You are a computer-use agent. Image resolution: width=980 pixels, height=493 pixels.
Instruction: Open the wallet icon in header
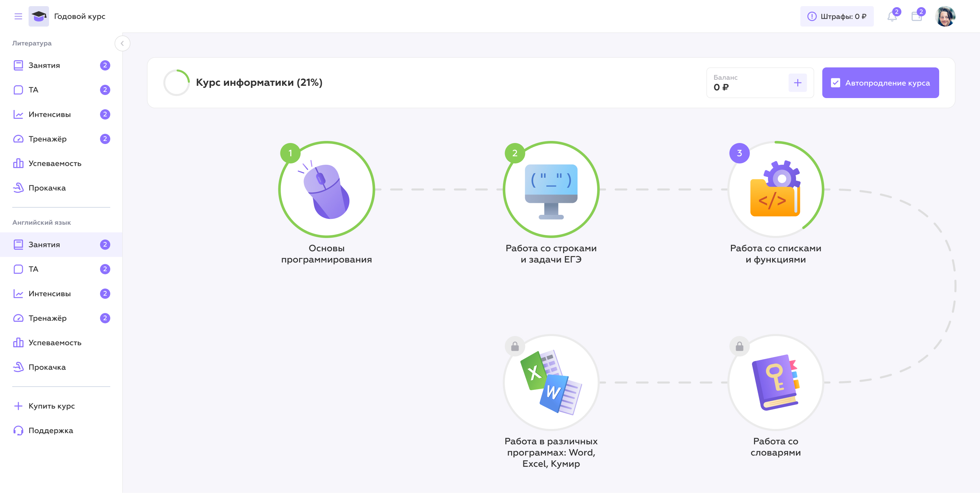(x=916, y=17)
